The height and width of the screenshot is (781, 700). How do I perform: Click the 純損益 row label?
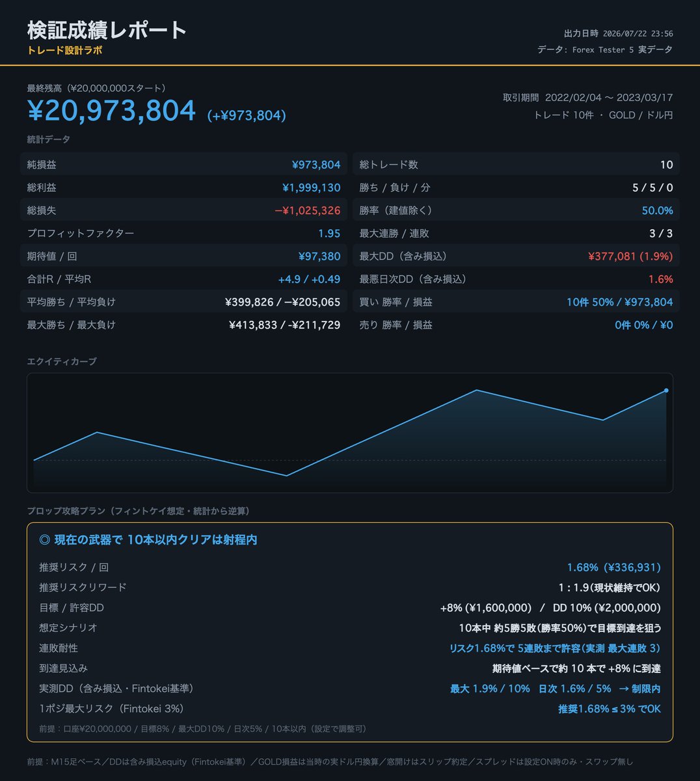click(42, 165)
